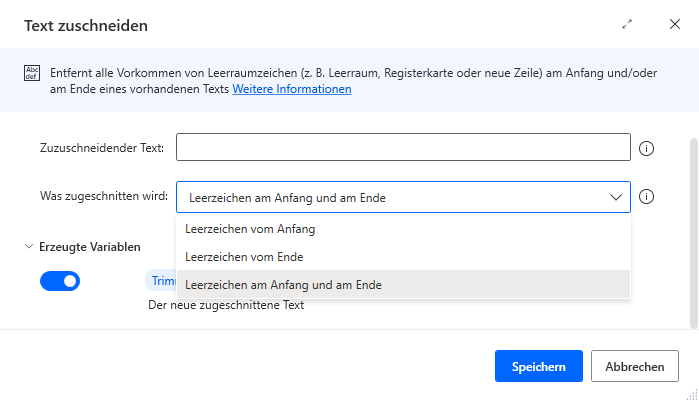
Task: Close the Text zuschneiden dialog
Action: coord(675,24)
